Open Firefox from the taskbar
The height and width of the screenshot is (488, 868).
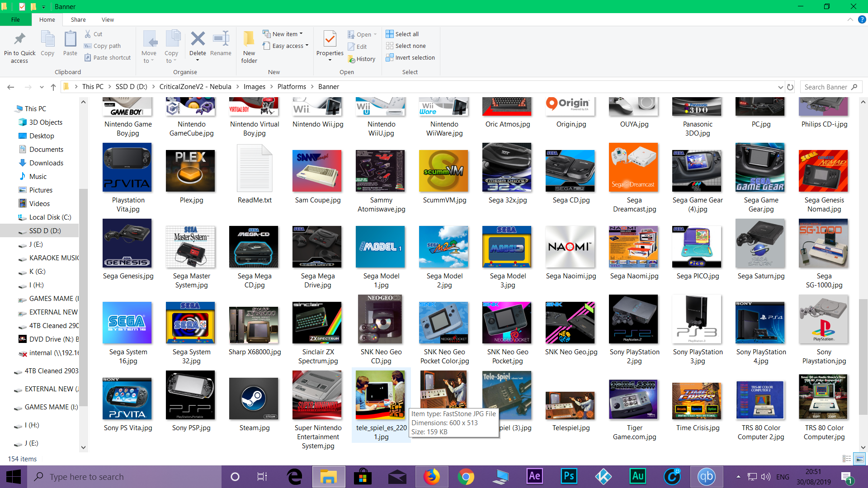[x=432, y=477]
